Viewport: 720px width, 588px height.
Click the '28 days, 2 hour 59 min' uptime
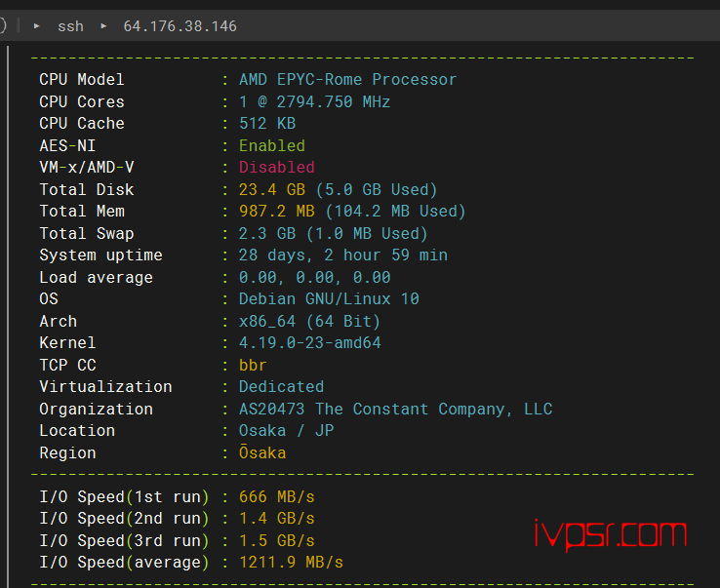(x=343, y=255)
